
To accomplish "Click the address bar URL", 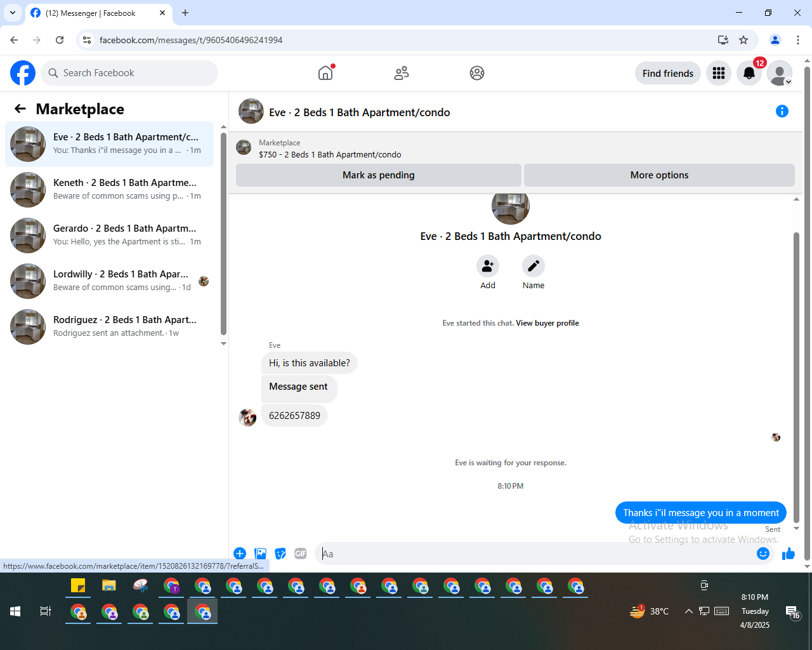I will click(191, 40).
